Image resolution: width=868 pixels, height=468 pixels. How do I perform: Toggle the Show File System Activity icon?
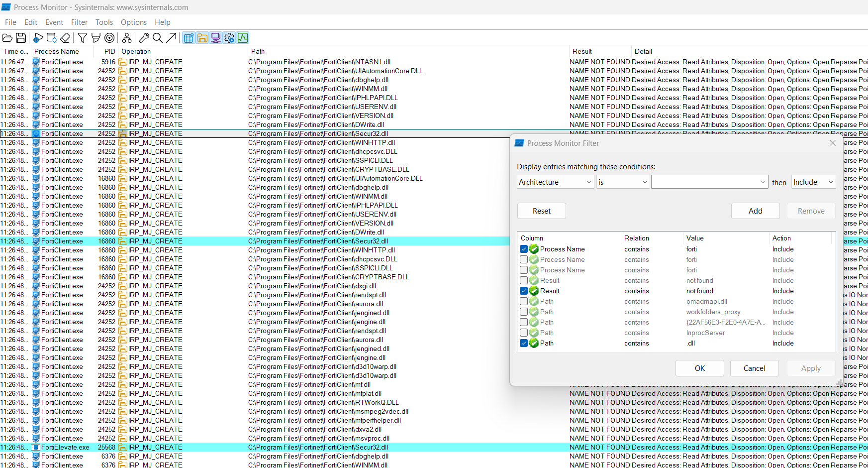(x=202, y=38)
